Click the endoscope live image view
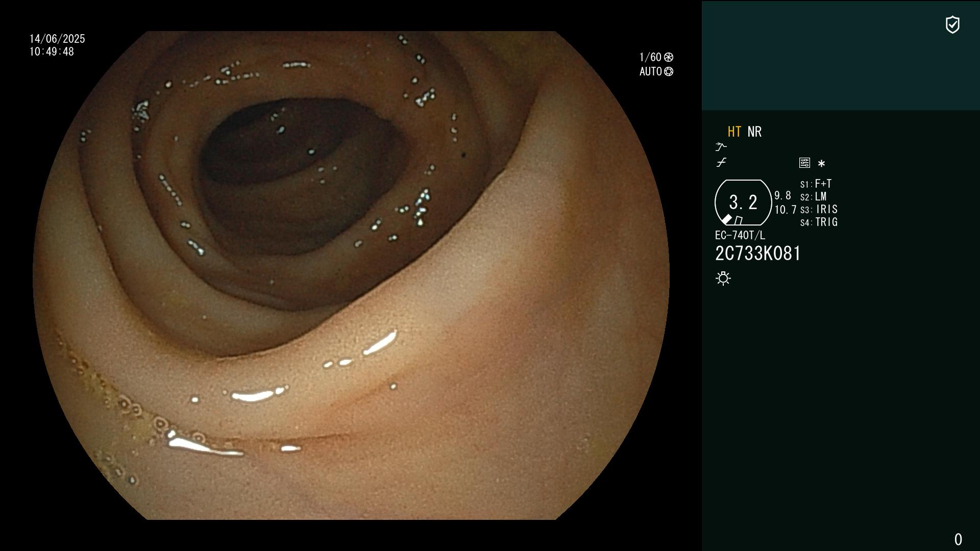Viewport: 980px width, 551px height. [x=351, y=275]
